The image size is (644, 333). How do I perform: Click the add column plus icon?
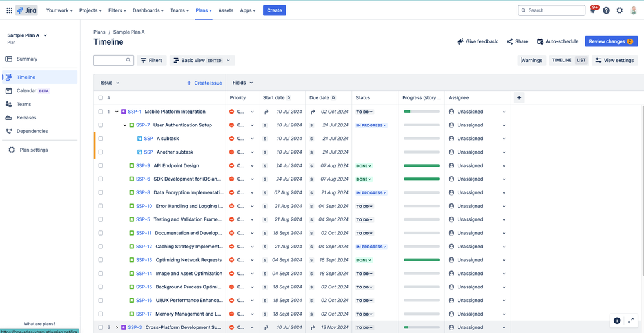[519, 98]
